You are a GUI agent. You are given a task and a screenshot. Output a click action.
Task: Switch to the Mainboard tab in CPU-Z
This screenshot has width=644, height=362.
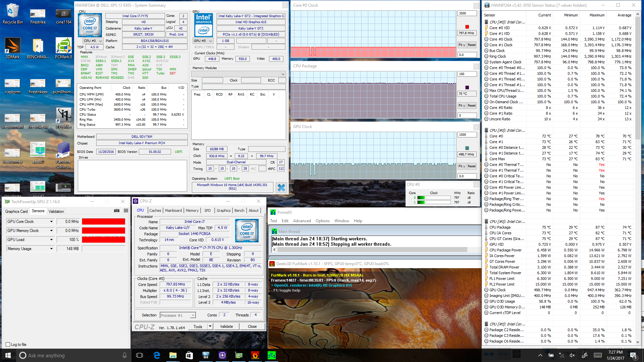pos(173,210)
